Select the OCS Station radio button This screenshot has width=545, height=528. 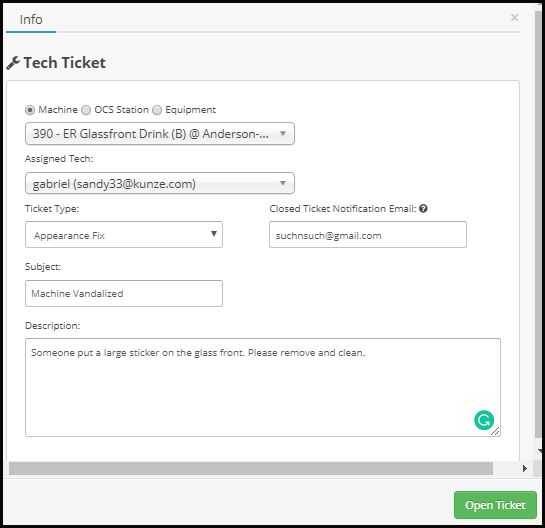tap(86, 110)
